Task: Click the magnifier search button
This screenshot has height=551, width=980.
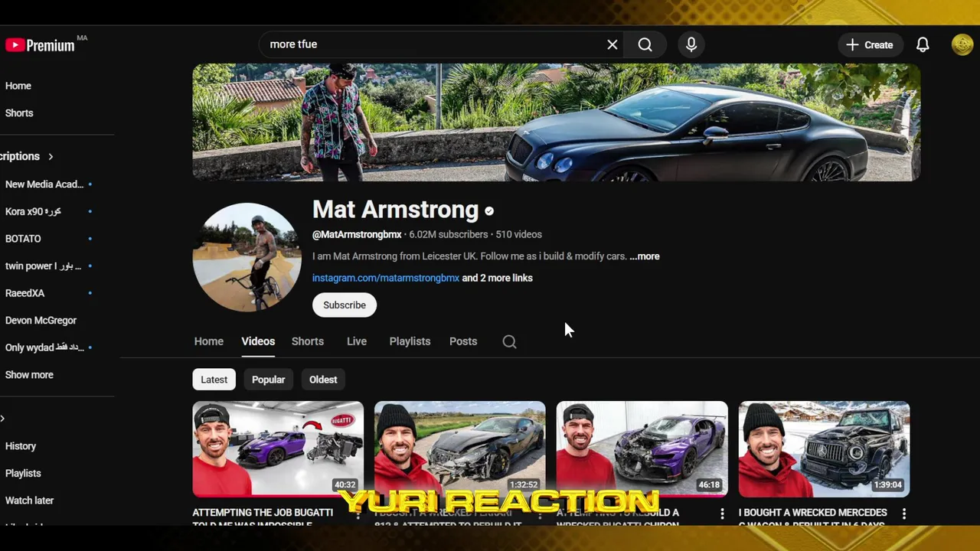Action: click(645, 44)
